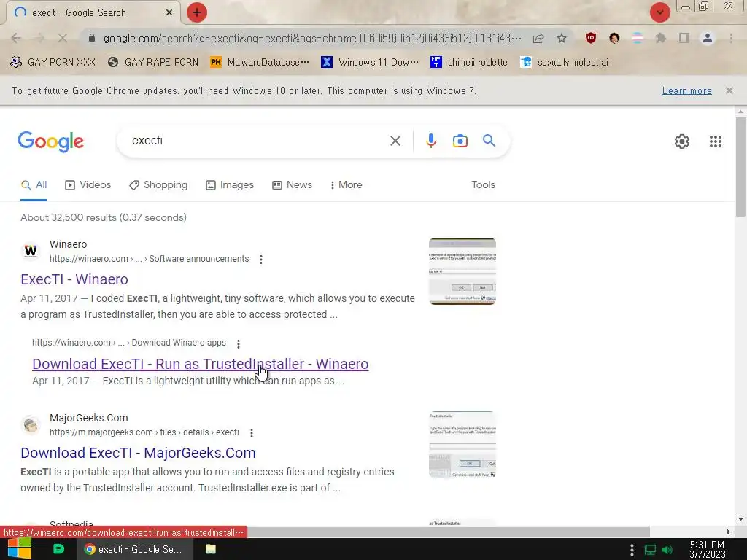Share this page using the share icon

538,38
